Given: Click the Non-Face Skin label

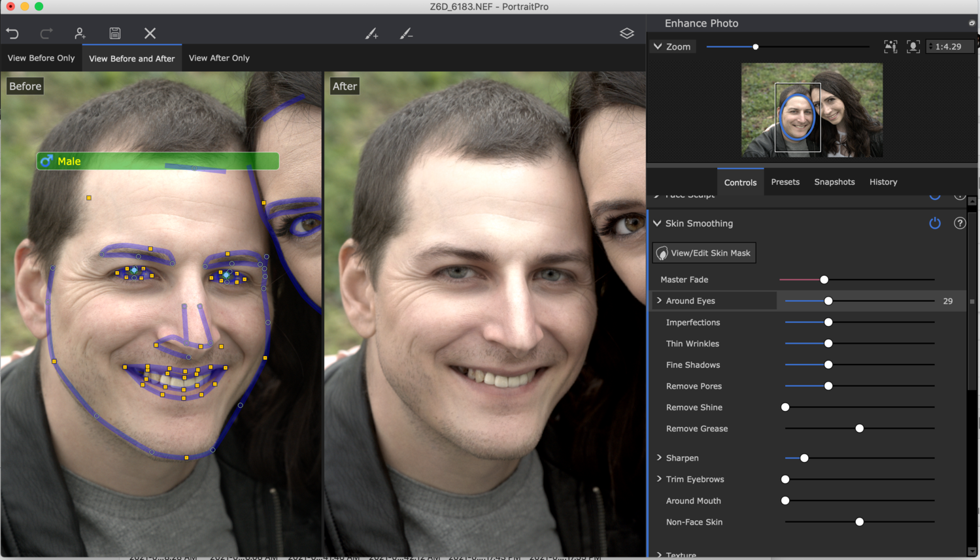Looking at the screenshot, I should click(x=694, y=522).
